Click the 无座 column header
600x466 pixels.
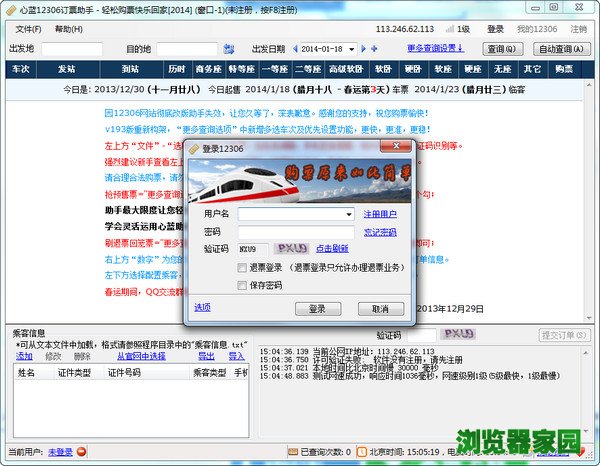coord(503,69)
